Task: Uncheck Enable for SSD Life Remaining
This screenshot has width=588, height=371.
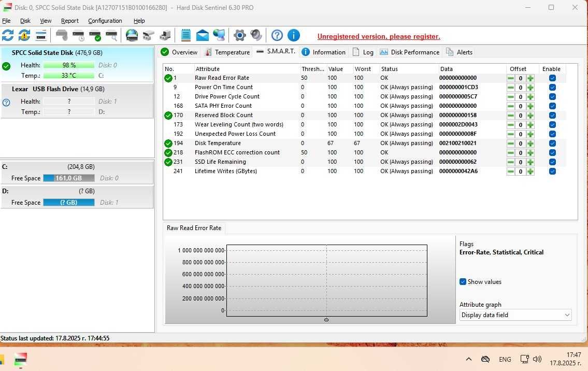Action: (552, 162)
